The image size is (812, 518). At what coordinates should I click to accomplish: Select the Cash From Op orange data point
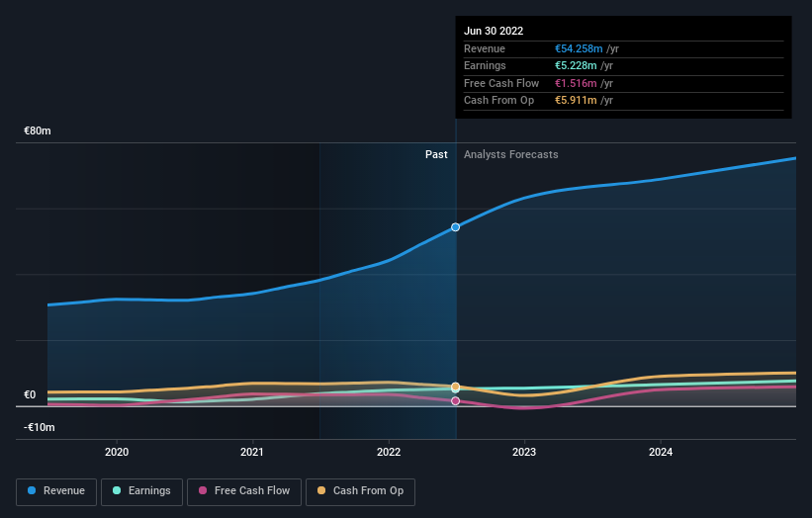(x=455, y=387)
